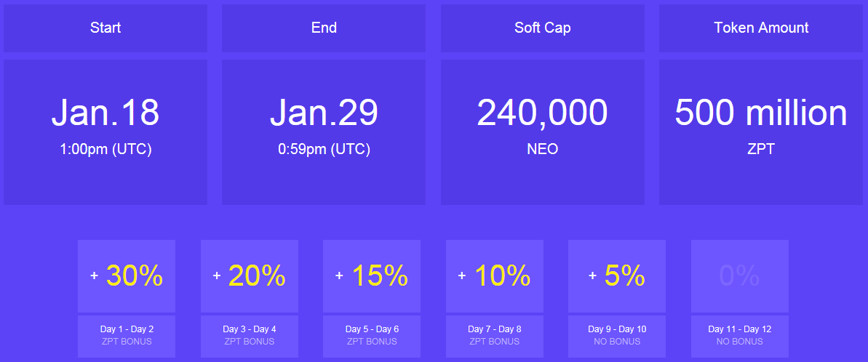Choose the +10% bonus tile
This screenshot has height=362, width=868.
(494, 276)
